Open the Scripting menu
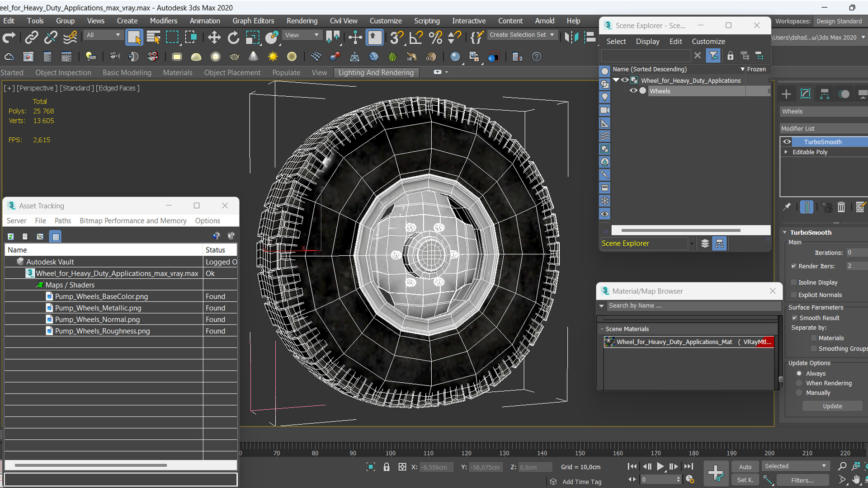The height and width of the screenshot is (488, 868). (427, 21)
